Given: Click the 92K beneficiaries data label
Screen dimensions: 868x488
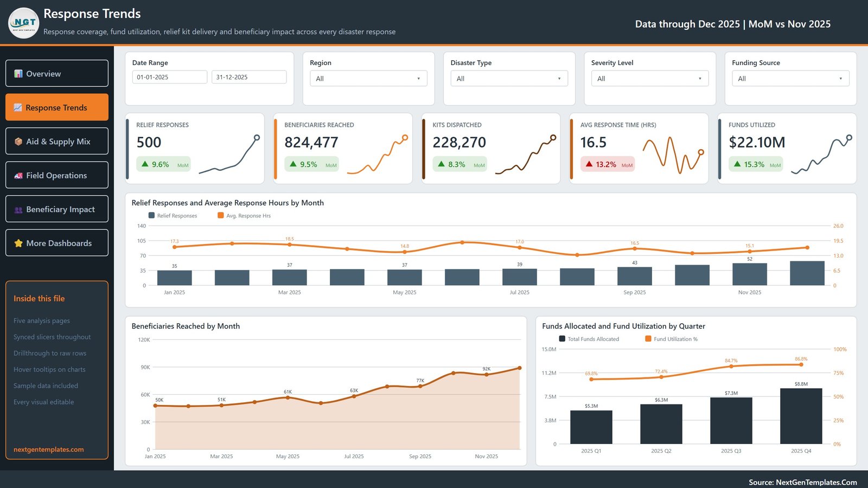Looking at the screenshot, I should pyautogui.click(x=487, y=369).
